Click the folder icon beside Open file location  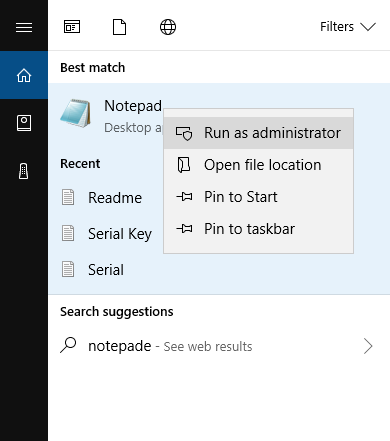[184, 165]
